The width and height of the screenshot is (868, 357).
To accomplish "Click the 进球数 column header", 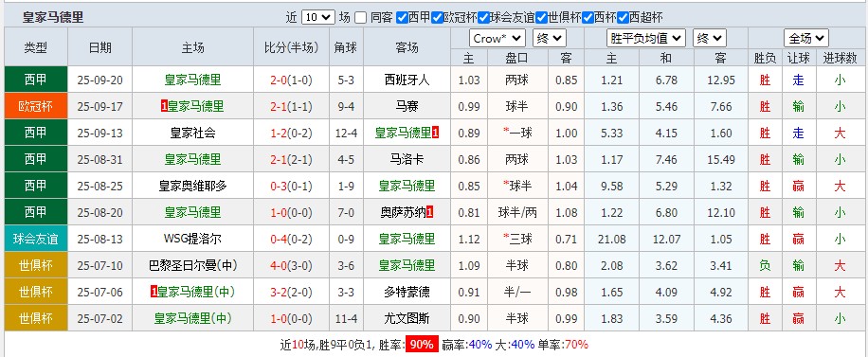I will tap(840, 58).
